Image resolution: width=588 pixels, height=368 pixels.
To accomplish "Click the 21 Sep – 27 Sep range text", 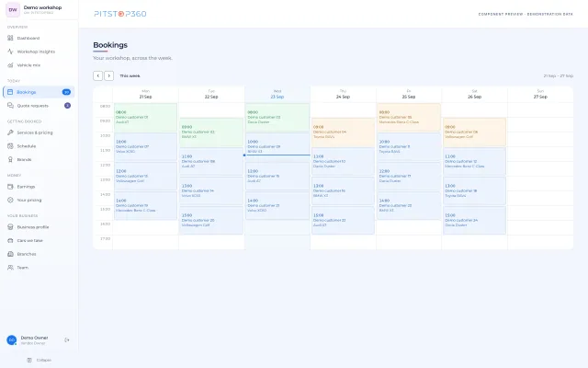I will (x=558, y=75).
